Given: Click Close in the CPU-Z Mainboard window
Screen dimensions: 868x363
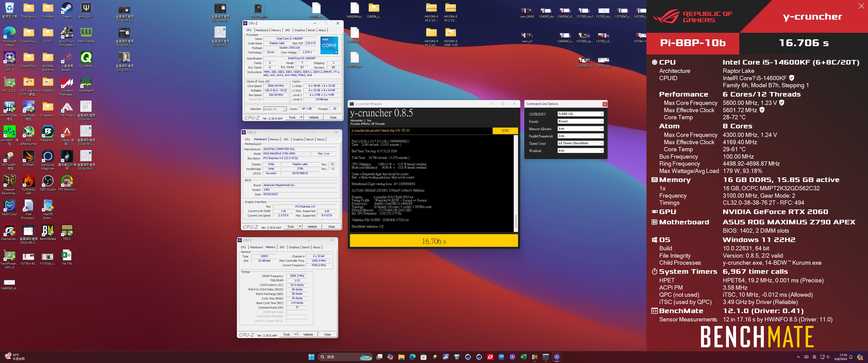Looking at the screenshot, I should point(331,227).
